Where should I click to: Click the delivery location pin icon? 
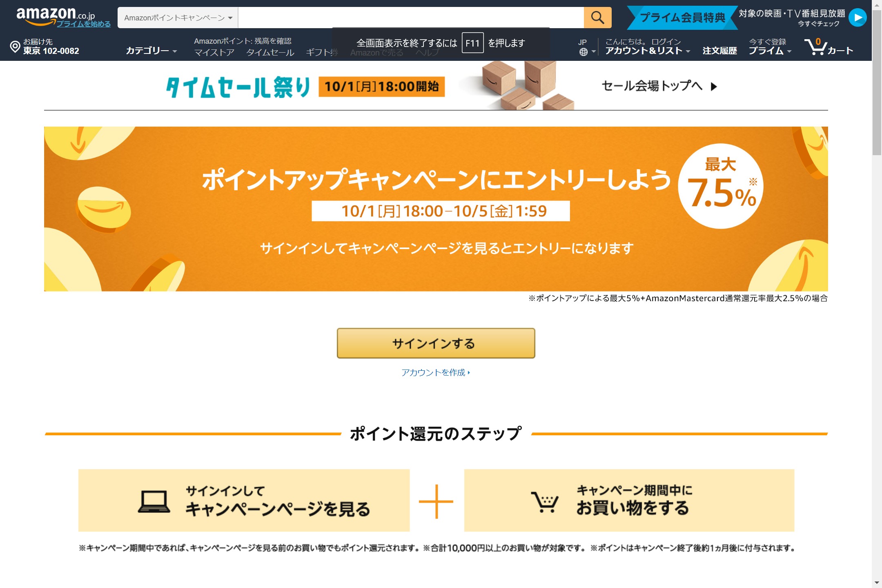(x=15, y=47)
